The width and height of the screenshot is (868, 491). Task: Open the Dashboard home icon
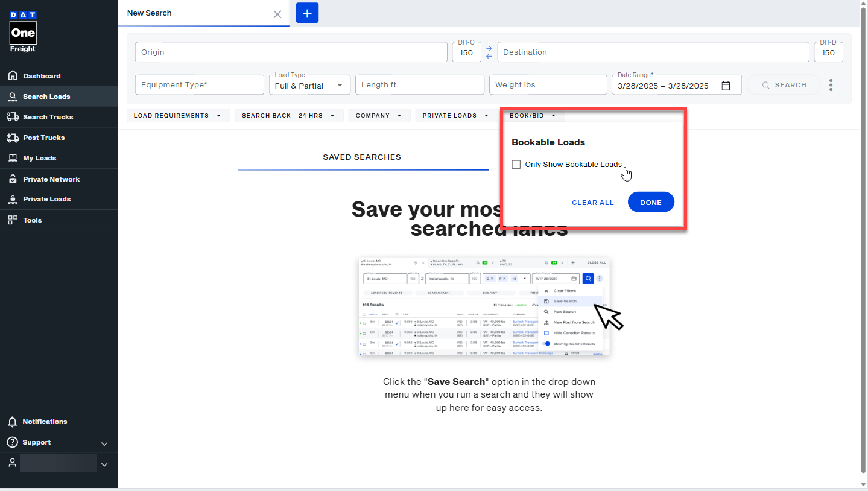click(12, 76)
